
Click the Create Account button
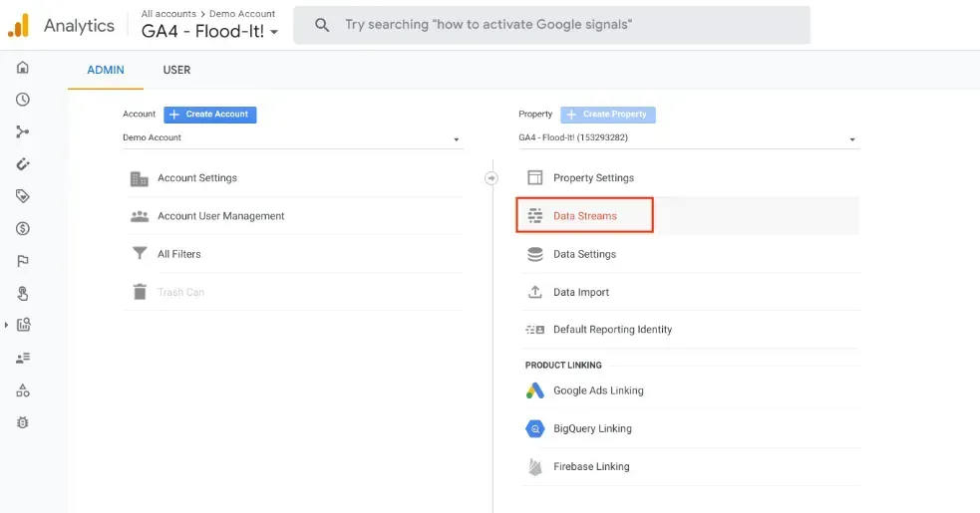210,115
